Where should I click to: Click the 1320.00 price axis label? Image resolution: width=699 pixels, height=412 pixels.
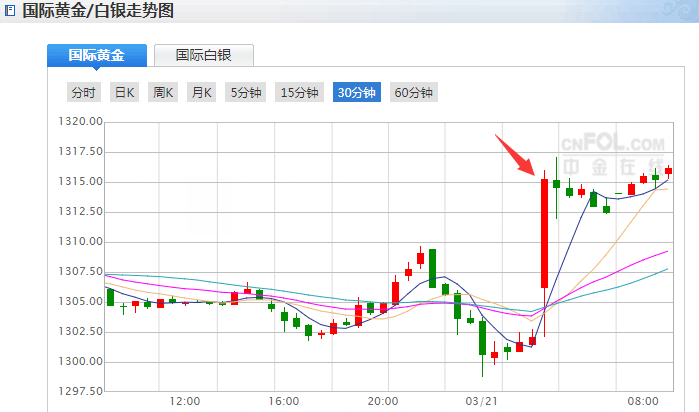pyautogui.click(x=81, y=121)
